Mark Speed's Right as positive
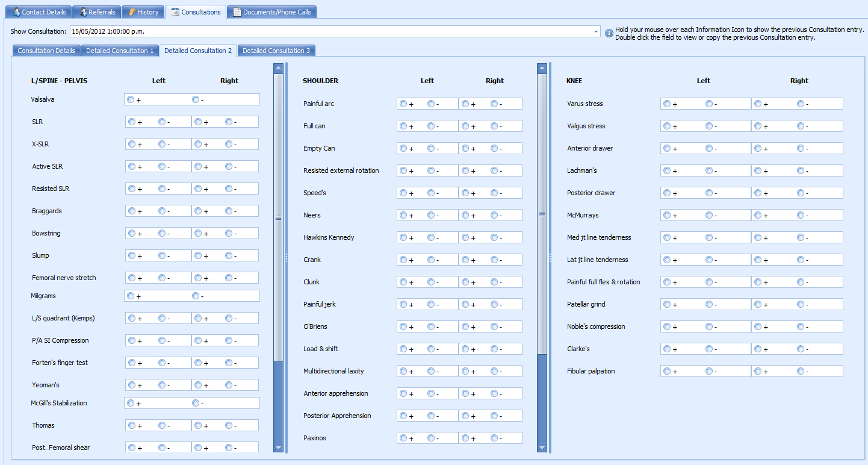 465,193
